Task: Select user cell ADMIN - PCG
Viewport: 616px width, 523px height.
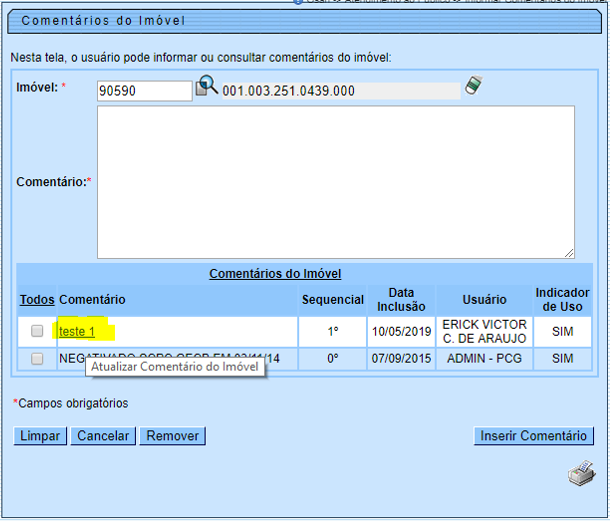Action: click(484, 358)
